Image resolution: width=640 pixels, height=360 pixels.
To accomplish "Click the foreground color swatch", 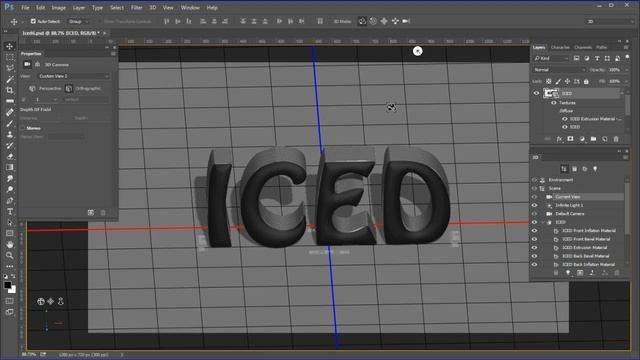I will (x=7, y=285).
